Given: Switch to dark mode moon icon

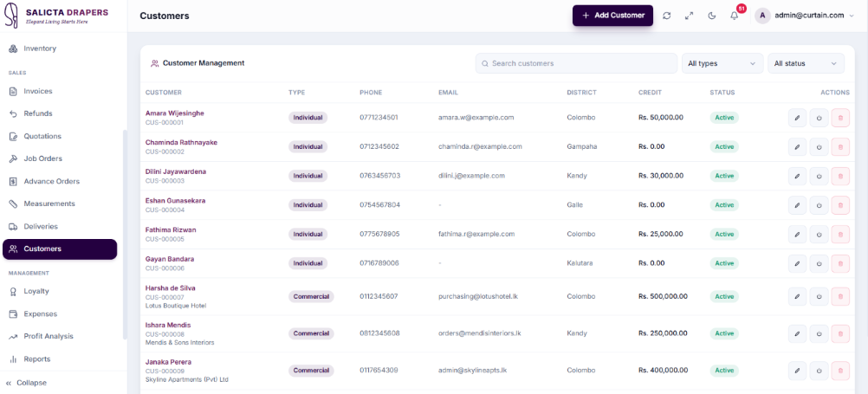Looking at the screenshot, I should (712, 16).
